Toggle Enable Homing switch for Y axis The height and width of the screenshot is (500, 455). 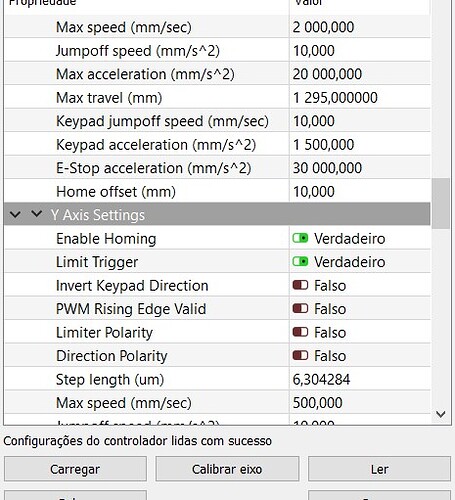click(300, 238)
